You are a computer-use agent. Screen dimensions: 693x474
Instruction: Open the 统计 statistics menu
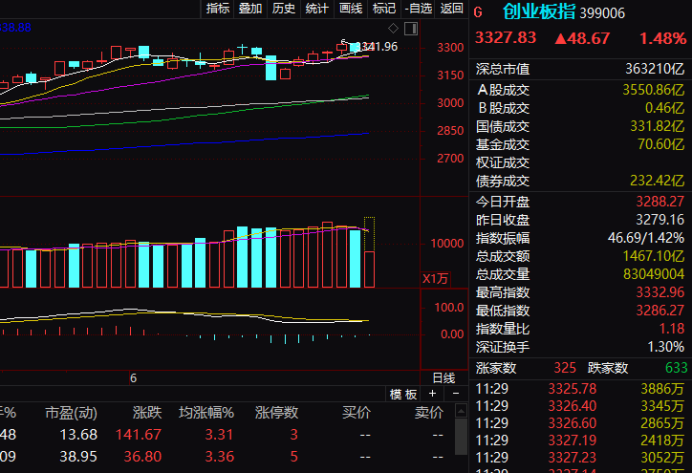[317, 8]
